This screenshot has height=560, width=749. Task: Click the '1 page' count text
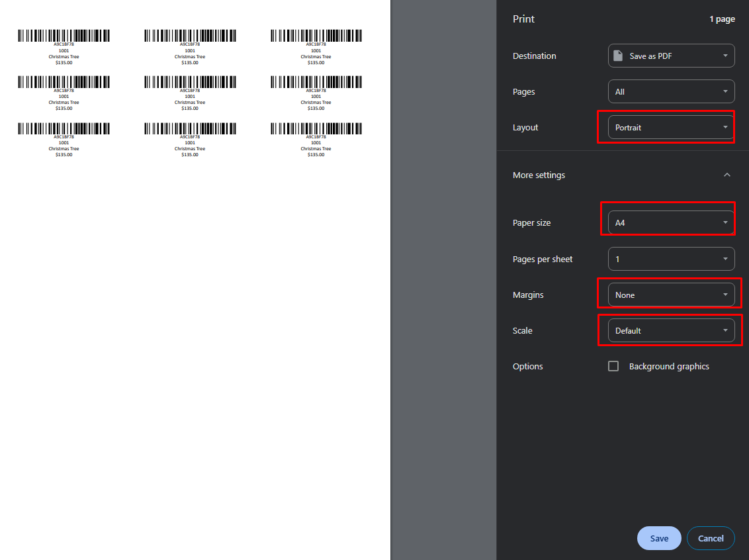(722, 19)
